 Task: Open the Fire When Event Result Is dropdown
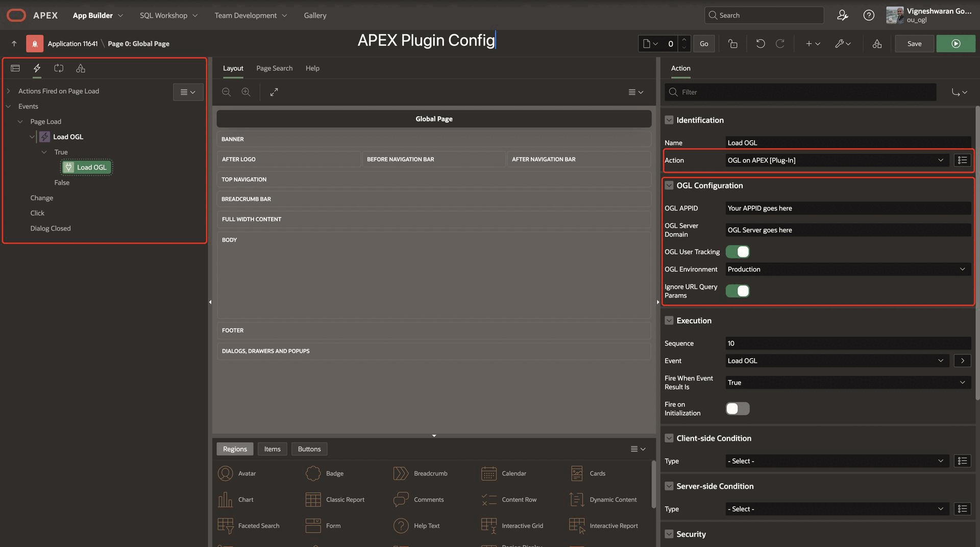[848, 383]
